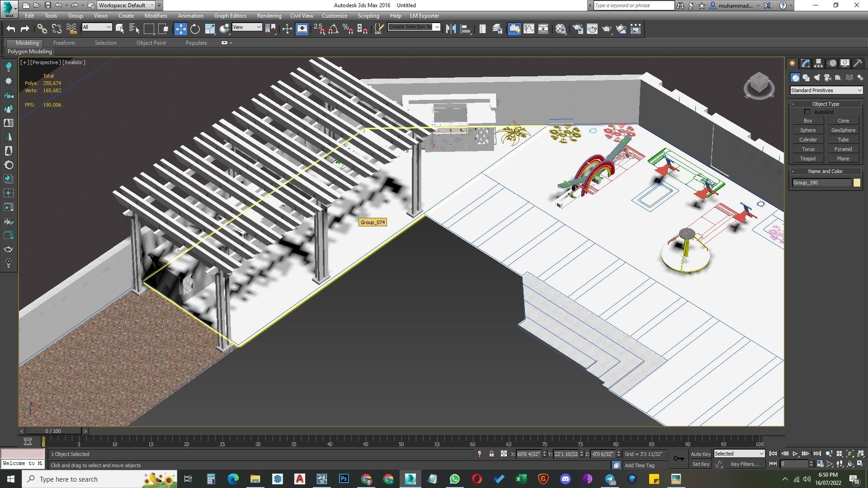
Task: Click the Teapot primitive button
Action: (x=808, y=159)
